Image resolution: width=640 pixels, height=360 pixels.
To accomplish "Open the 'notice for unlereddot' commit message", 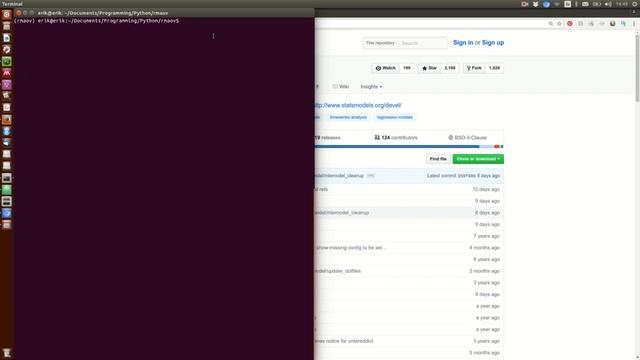I will pyautogui.click(x=344, y=341).
